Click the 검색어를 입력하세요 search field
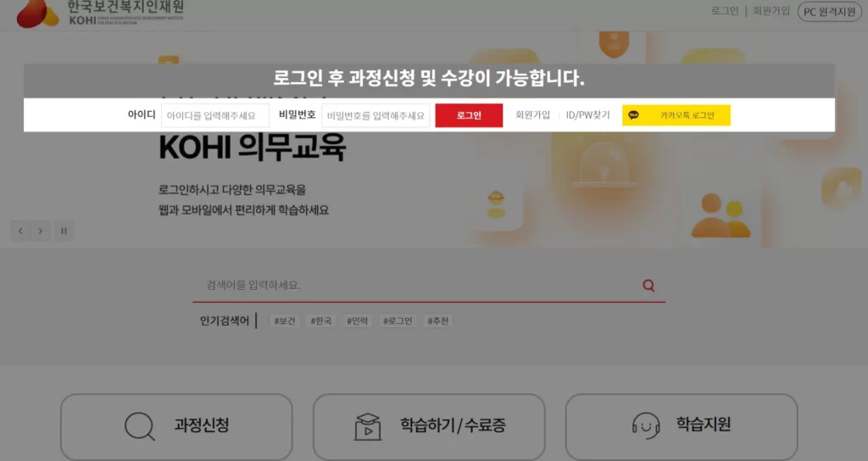This screenshot has height=461, width=868. 420,285
